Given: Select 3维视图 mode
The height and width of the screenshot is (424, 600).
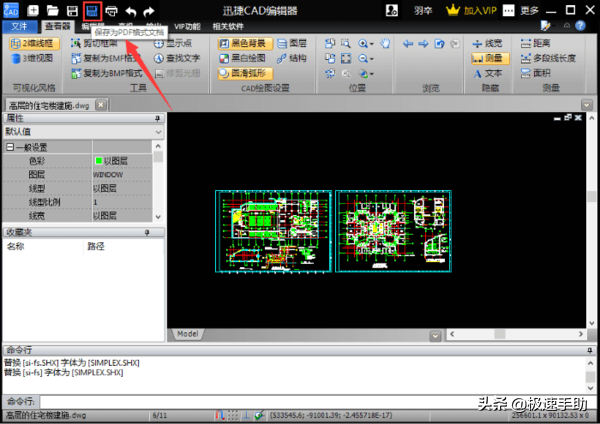Looking at the screenshot, I should 32,58.
